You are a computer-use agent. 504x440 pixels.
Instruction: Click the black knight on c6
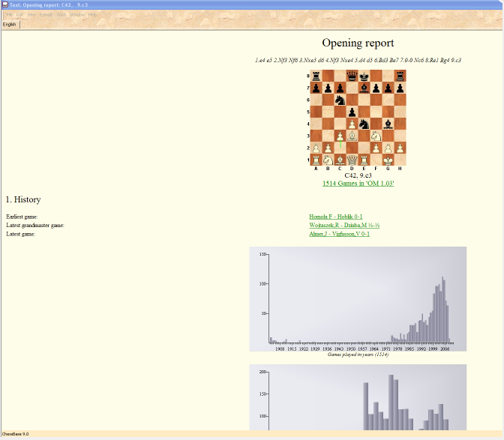pyautogui.click(x=340, y=100)
